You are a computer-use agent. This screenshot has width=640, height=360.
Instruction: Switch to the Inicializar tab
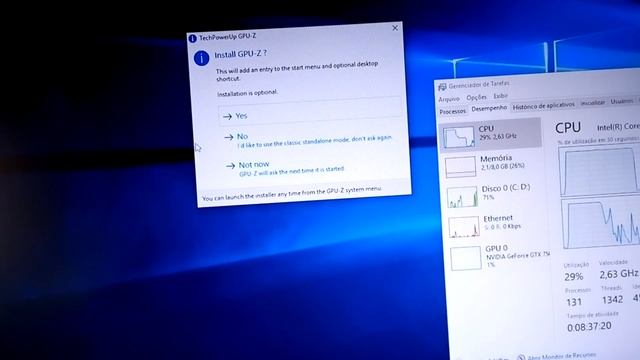click(x=593, y=102)
